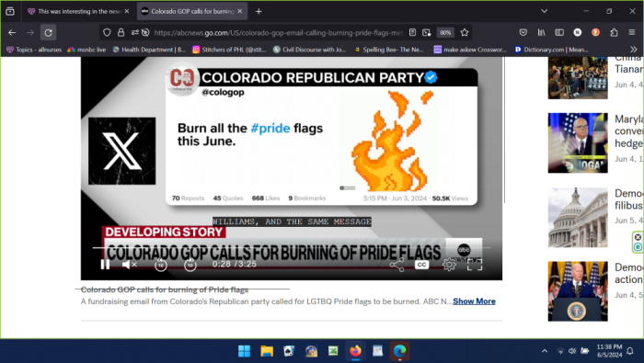Open Spelling Bee bookmark
644x363 pixels.
point(389,50)
